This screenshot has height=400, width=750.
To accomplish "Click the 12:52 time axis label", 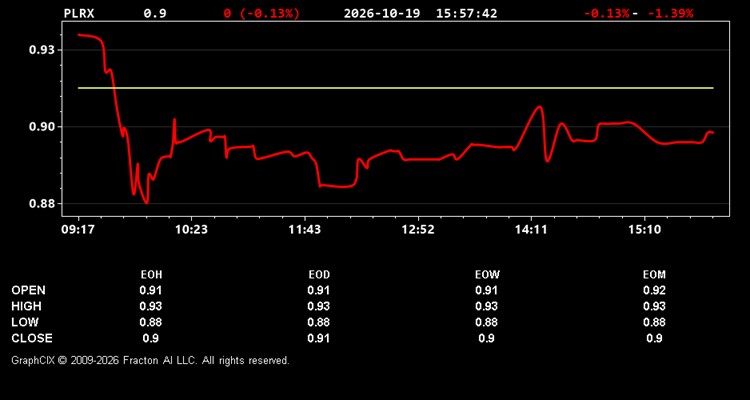I will tap(418, 230).
